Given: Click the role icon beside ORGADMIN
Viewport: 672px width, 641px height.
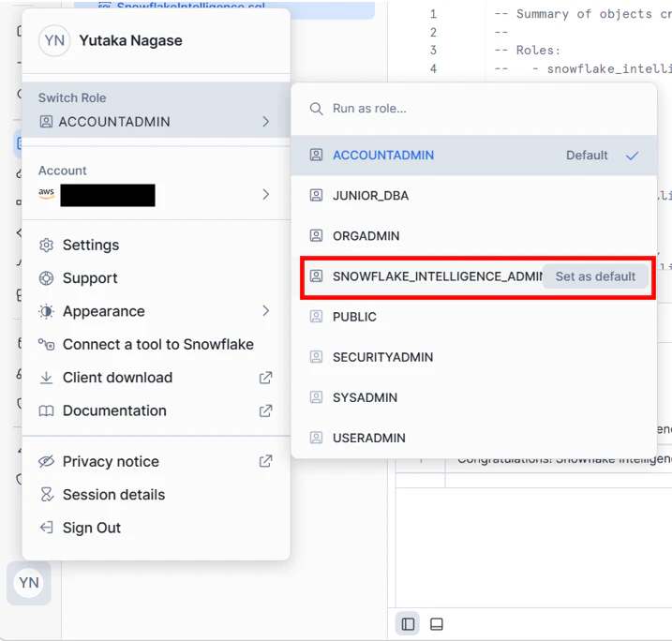Looking at the screenshot, I should (x=316, y=235).
